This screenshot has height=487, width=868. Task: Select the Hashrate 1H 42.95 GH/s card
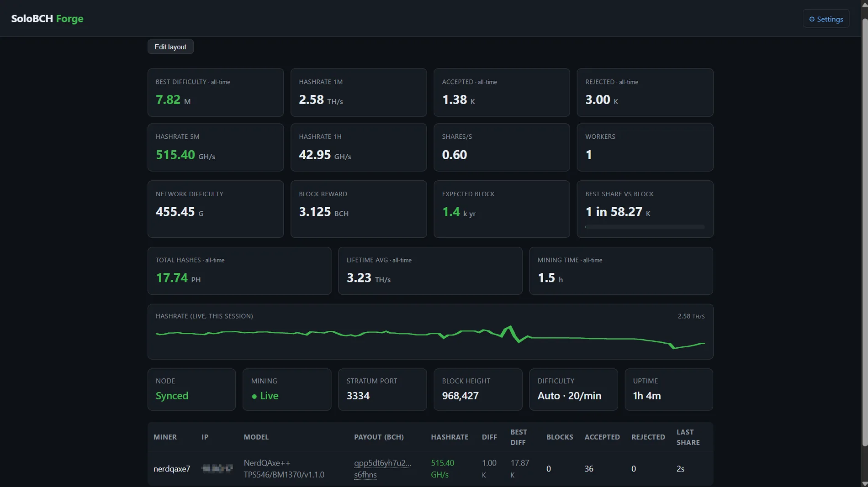coord(359,147)
